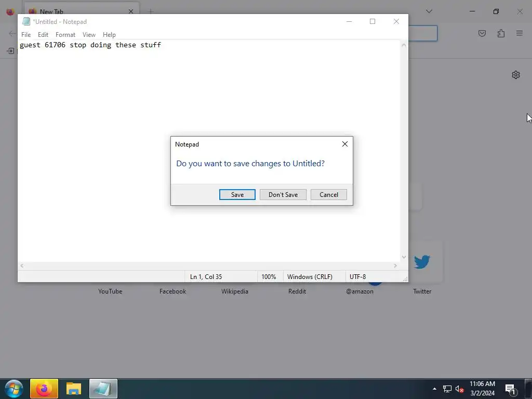Click the horizontal scrollbar right arrow
Viewport: 532px width, 399px height.
pos(395,265)
